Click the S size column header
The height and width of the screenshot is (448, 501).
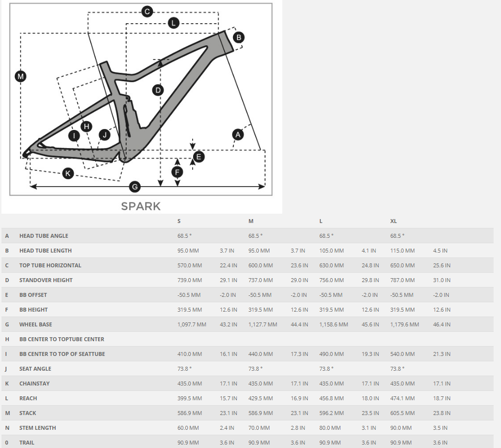[x=179, y=221]
